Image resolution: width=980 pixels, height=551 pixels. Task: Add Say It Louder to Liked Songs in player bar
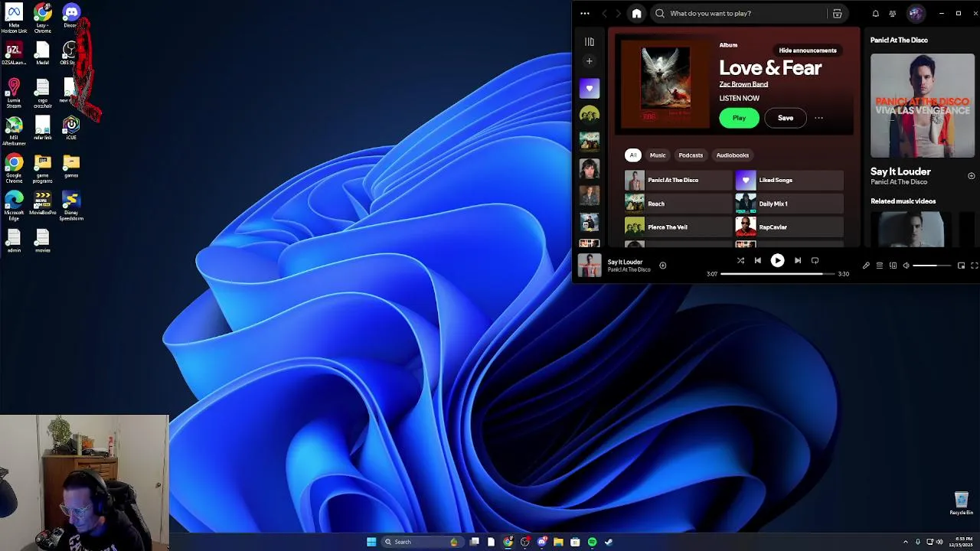click(663, 266)
